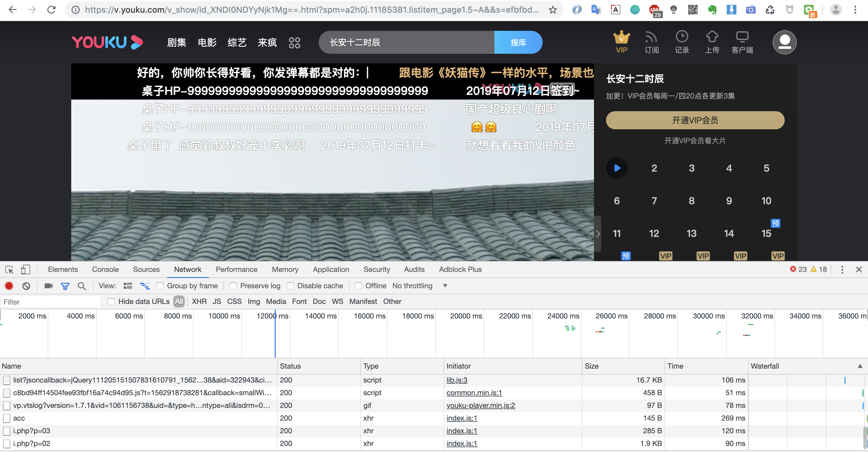
Task: Select the XHR filter type
Action: [x=199, y=301]
